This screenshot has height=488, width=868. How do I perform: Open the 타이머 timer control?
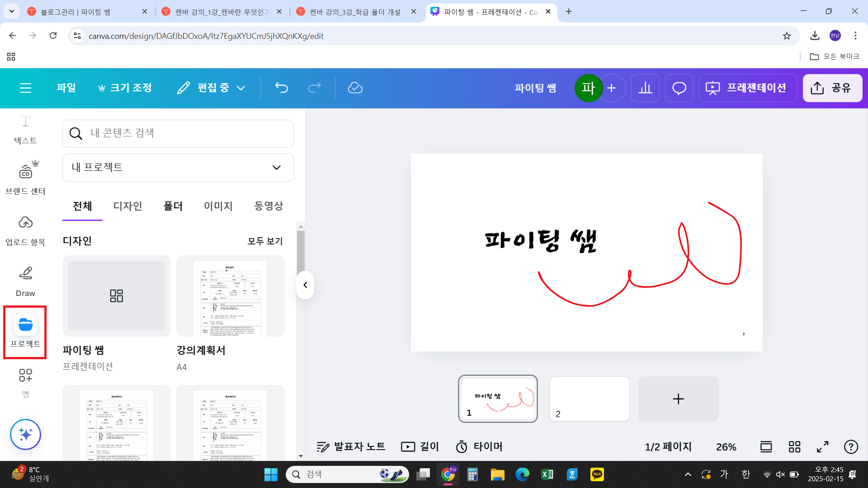click(479, 446)
